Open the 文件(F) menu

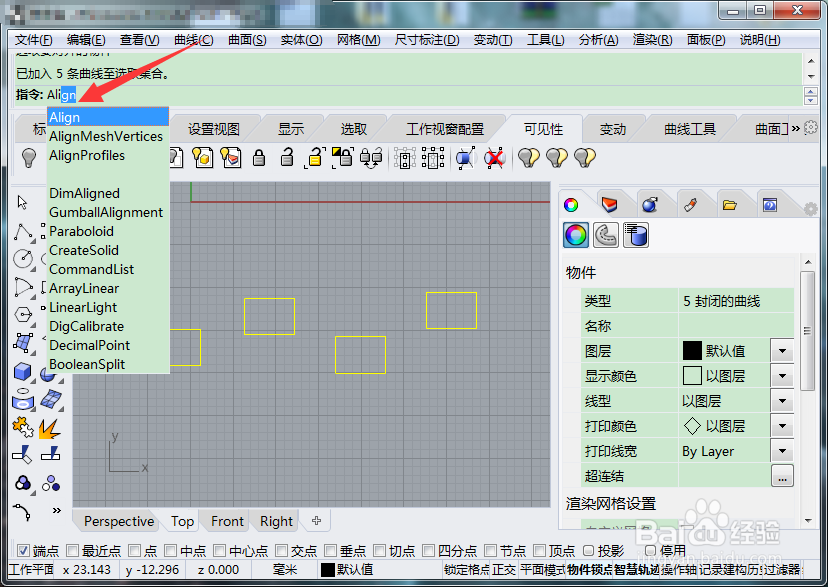[33, 40]
